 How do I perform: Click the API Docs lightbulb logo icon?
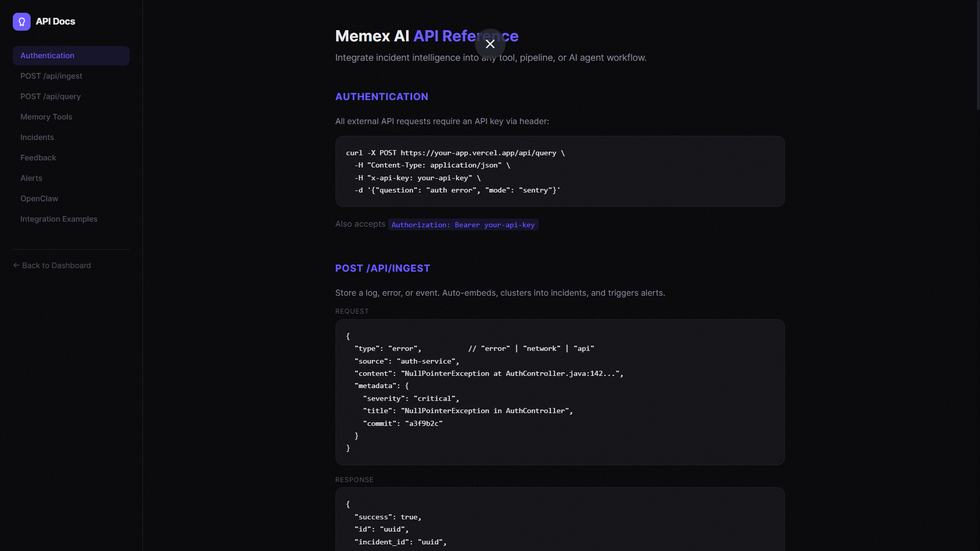pyautogui.click(x=21, y=21)
